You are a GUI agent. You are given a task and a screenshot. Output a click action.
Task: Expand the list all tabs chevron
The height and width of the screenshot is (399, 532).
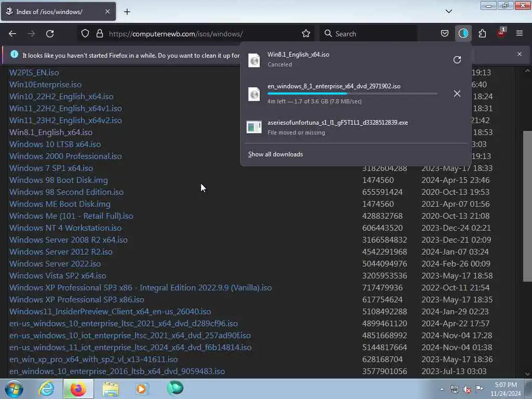448,11
